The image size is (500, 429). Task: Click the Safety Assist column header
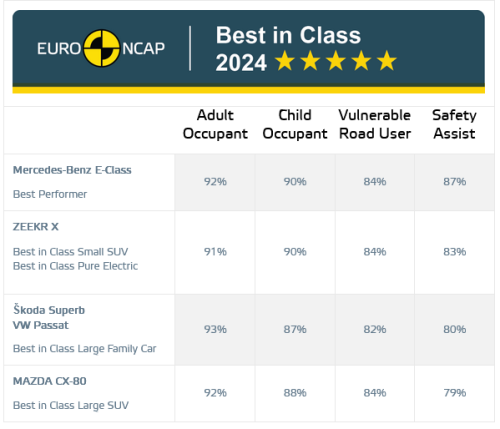[x=455, y=124]
